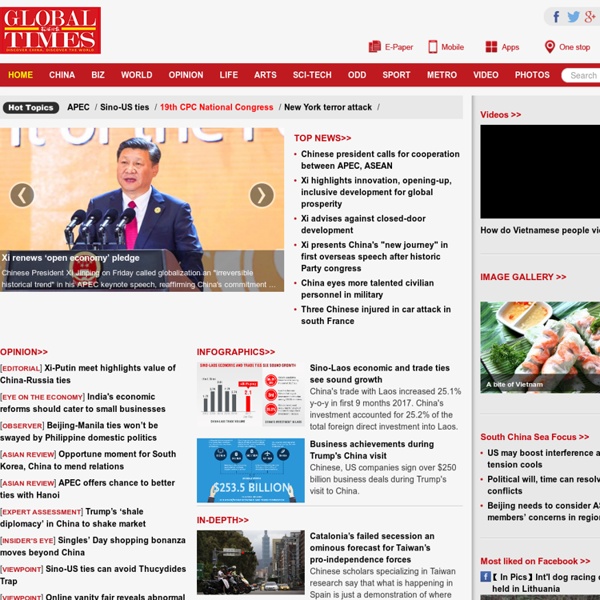Read Sino-US ties Thucydides Trap viewpoint
This screenshot has height=600, width=600.
tap(93, 575)
